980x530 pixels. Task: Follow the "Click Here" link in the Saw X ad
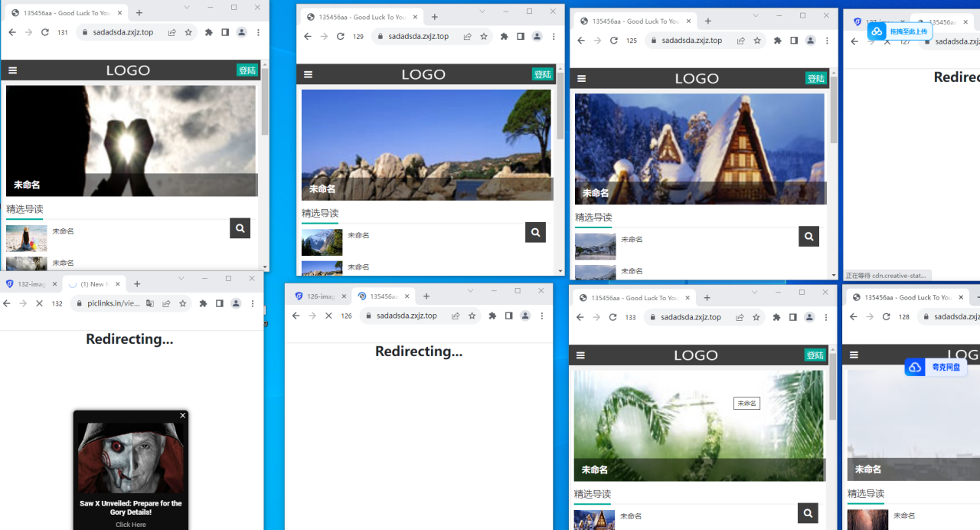pos(131,525)
